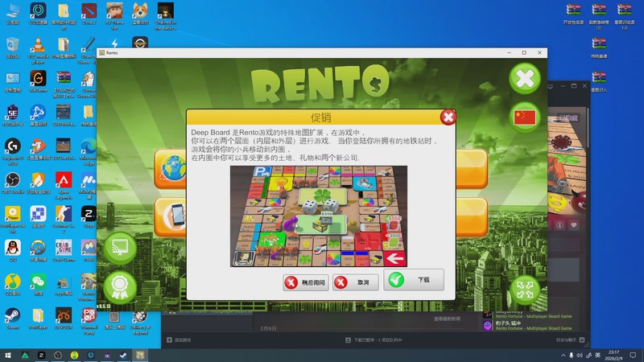Screen dimensions: 644x362
Task: Open the PotPlayer folder on desktop
Action: 38,318
